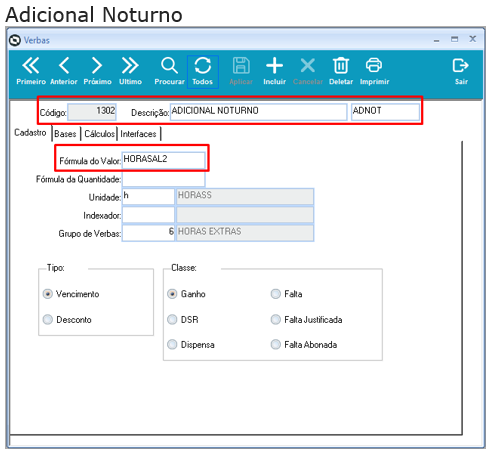Choose the Falta Justificada option
Image resolution: width=492 pixels, height=451 pixels.
click(x=276, y=319)
